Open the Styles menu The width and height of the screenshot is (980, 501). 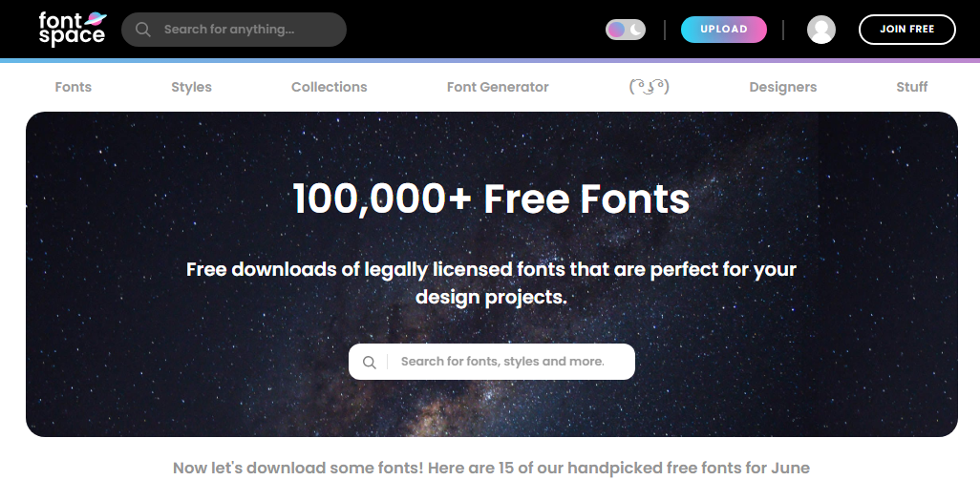coord(191,87)
